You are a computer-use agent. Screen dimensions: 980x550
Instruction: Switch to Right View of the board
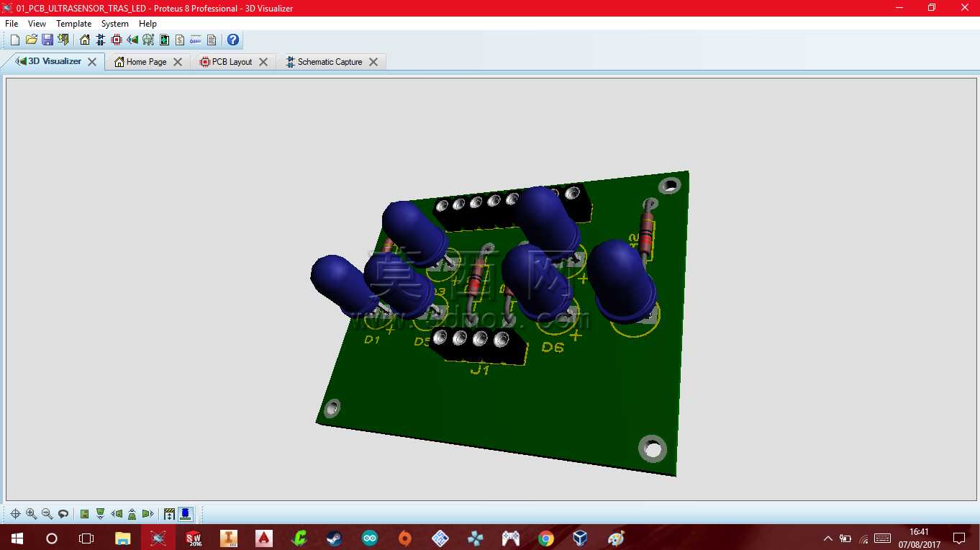point(148,514)
